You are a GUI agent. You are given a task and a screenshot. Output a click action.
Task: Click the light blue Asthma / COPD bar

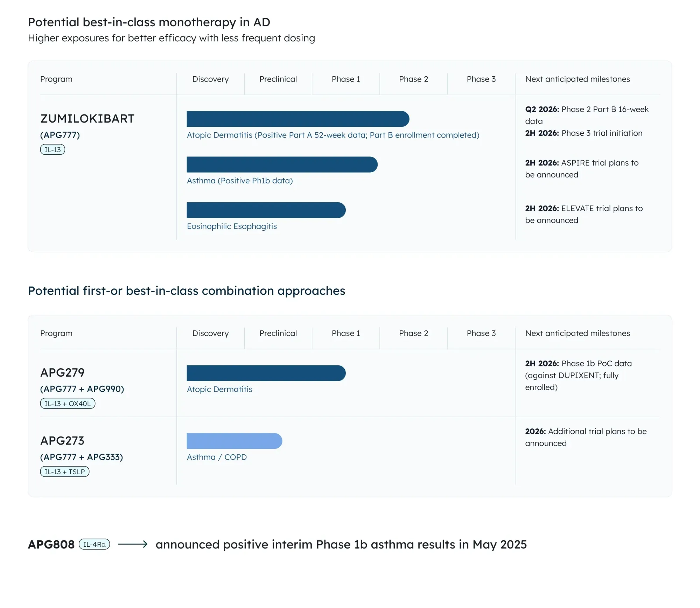pyautogui.click(x=234, y=441)
